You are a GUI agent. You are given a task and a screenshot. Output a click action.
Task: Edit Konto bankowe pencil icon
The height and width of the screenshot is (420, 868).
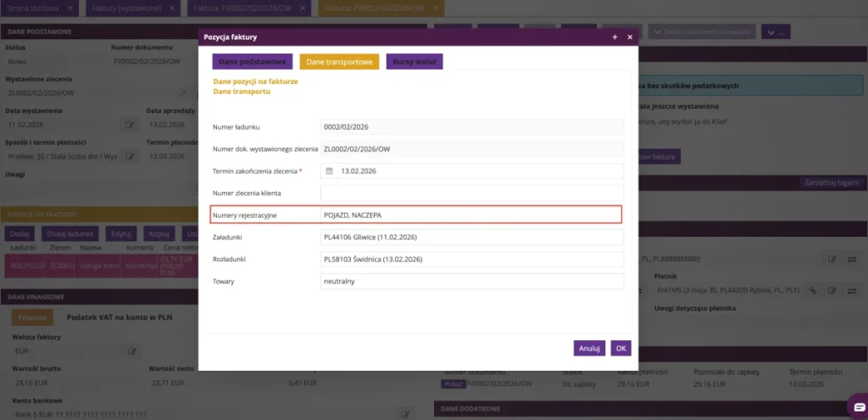tap(404, 414)
